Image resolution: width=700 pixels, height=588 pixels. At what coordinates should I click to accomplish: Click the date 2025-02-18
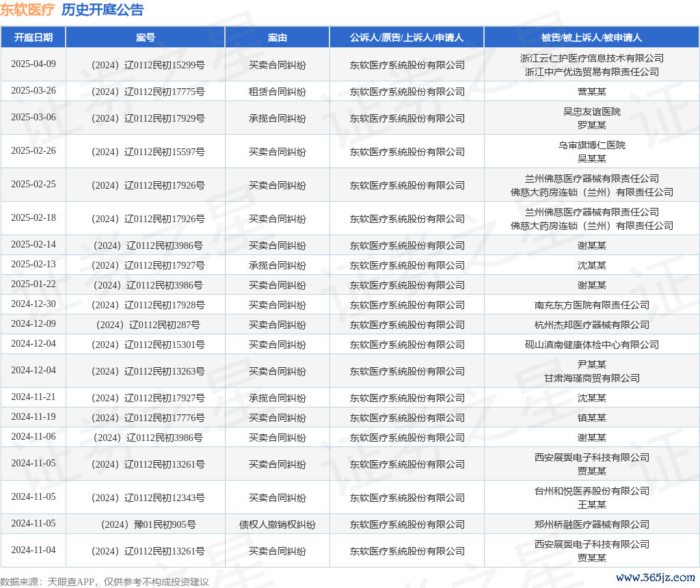[33, 217]
